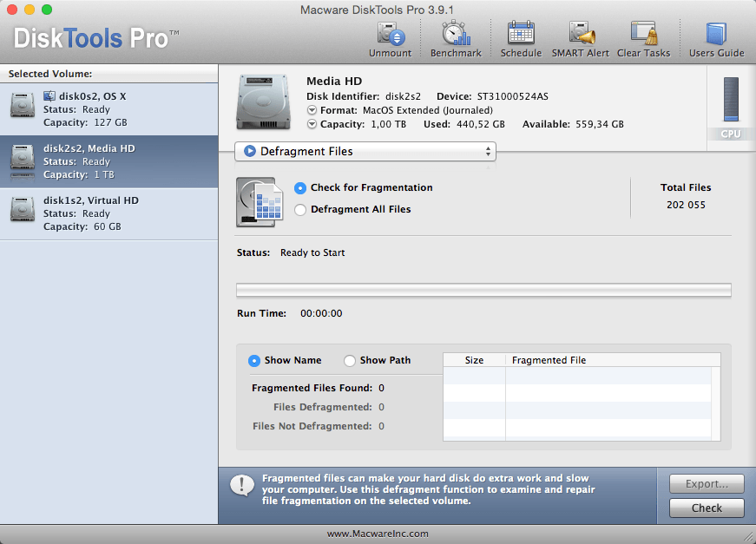The image size is (756, 544).
Task: Click the fragmented files list scrollbar
Action: [x=715, y=403]
